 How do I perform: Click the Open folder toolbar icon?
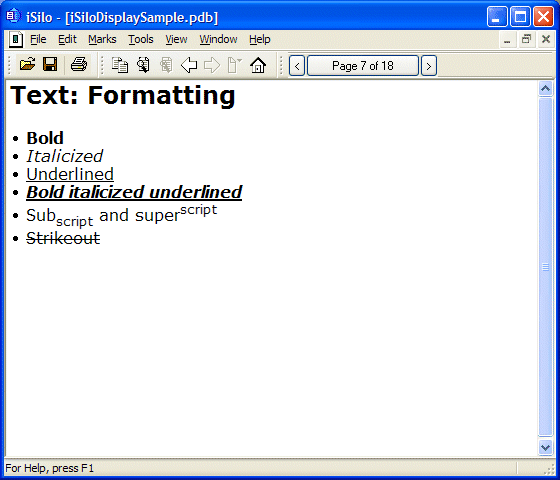[28, 65]
